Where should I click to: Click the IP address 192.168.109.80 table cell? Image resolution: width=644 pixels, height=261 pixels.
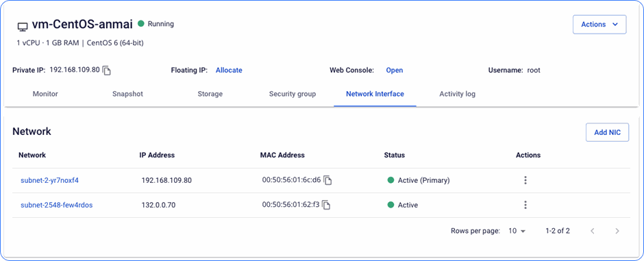coord(166,180)
